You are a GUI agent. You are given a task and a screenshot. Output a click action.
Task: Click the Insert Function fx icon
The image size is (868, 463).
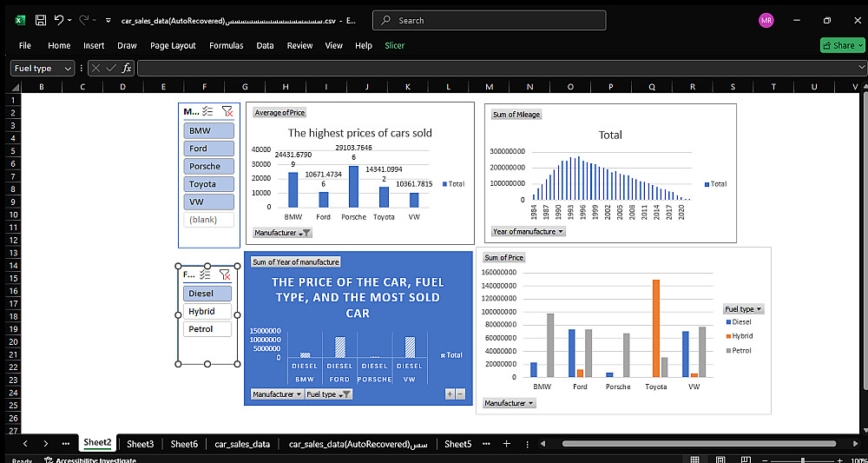(x=127, y=68)
